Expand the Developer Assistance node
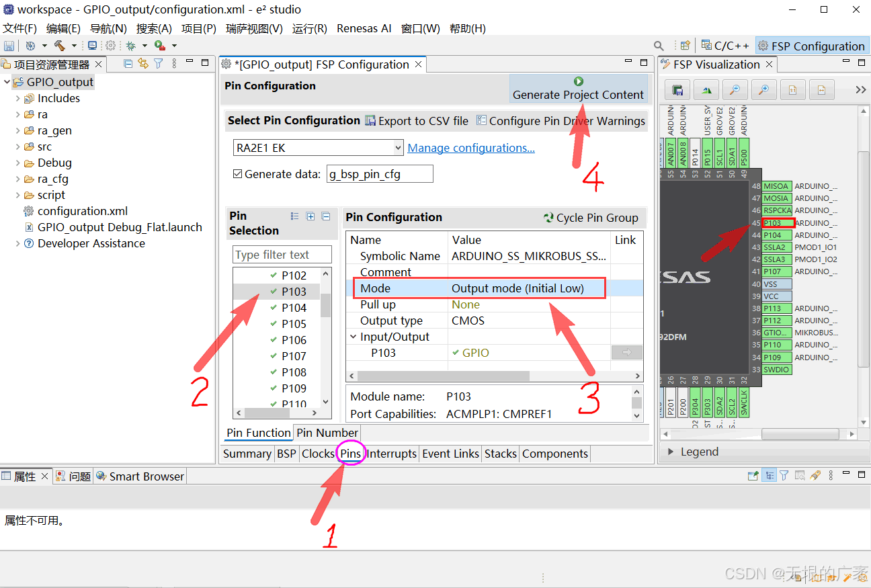Image resolution: width=871 pixels, height=588 pixels. pos(18,243)
